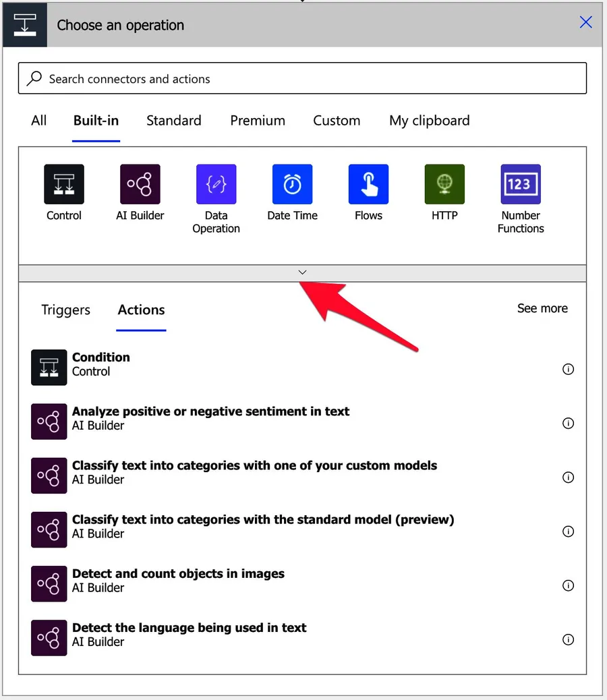This screenshot has height=700, width=607.
Task: Close the Choose an operation panel
Action: point(585,22)
